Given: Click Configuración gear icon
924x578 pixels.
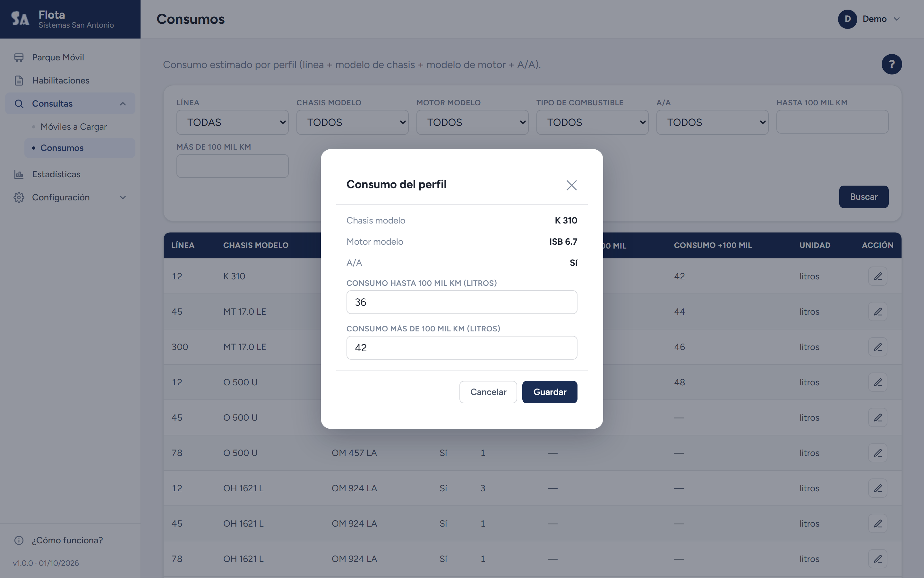Looking at the screenshot, I should tap(19, 197).
